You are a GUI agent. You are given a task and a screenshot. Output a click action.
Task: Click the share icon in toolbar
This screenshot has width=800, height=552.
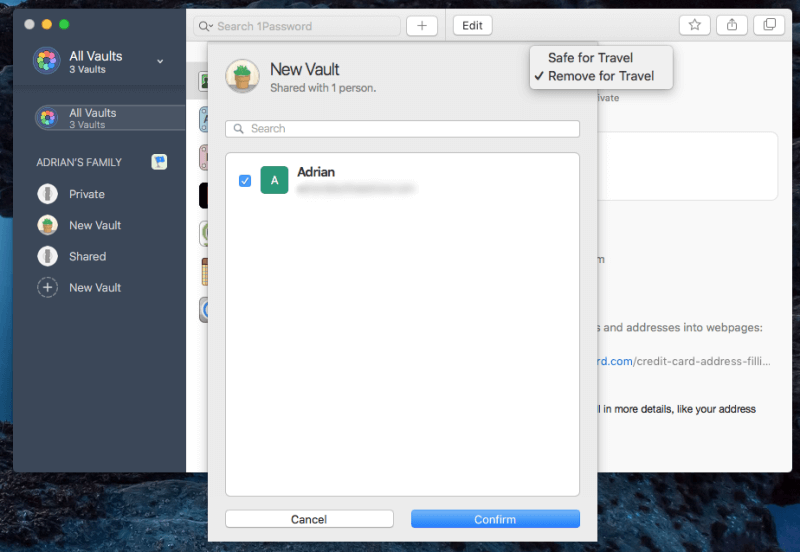[732, 25]
